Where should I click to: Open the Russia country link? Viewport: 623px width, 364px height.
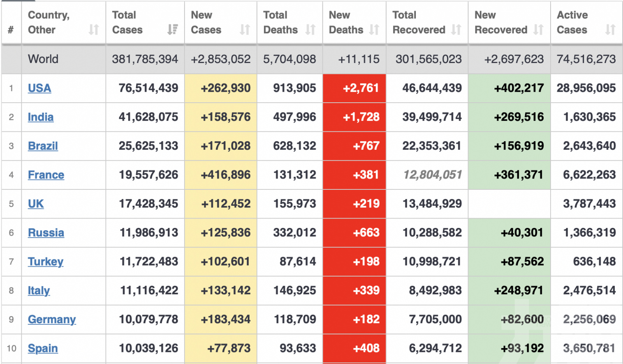[x=46, y=233]
